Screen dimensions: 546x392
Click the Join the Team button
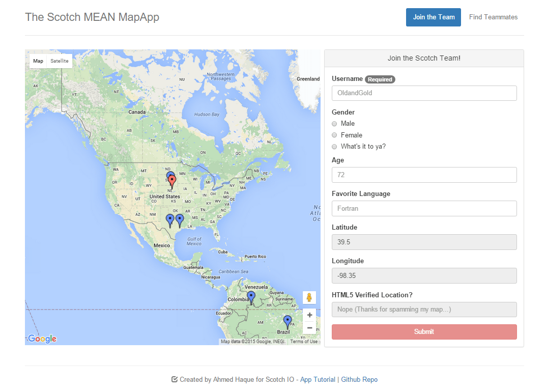pos(433,17)
